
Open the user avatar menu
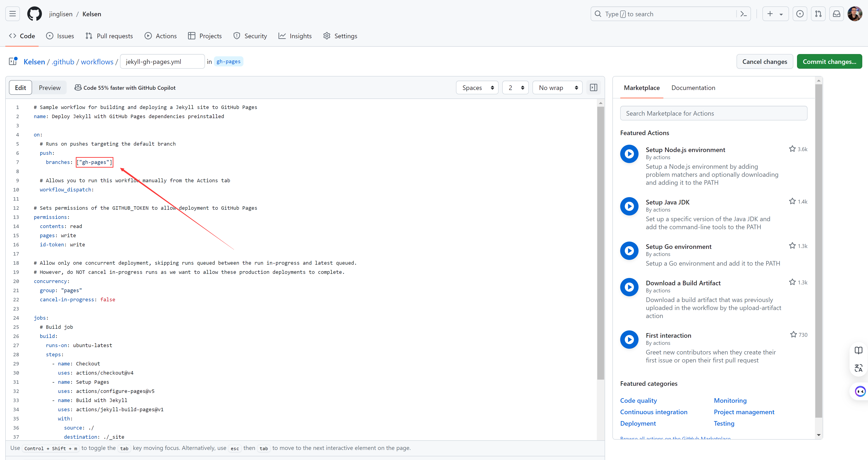(x=854, y=14)
